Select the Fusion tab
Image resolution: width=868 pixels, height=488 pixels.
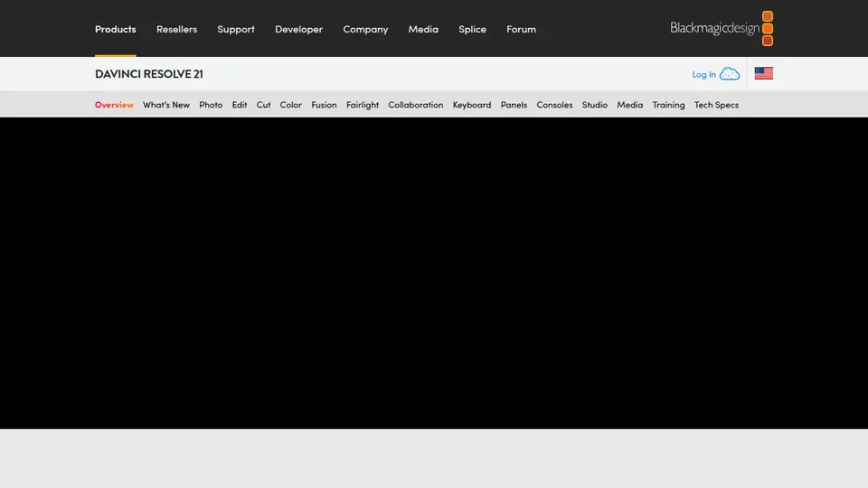(x=324, y=105)
